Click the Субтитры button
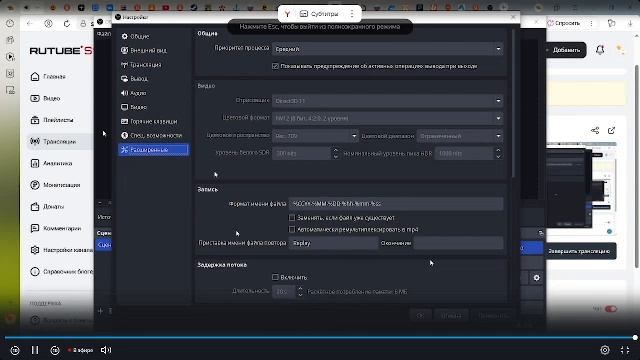This screenshot has height=360, width=640. click(x=319, y=14)
